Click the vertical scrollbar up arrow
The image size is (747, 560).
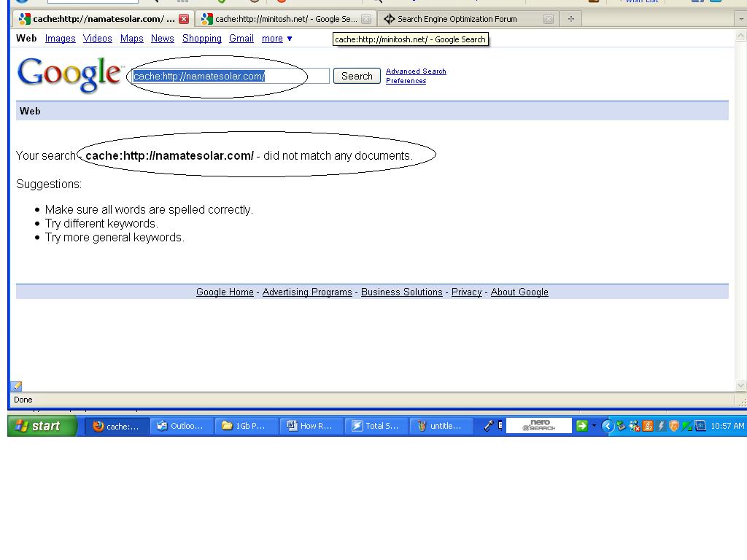click(x=741, y=35)
